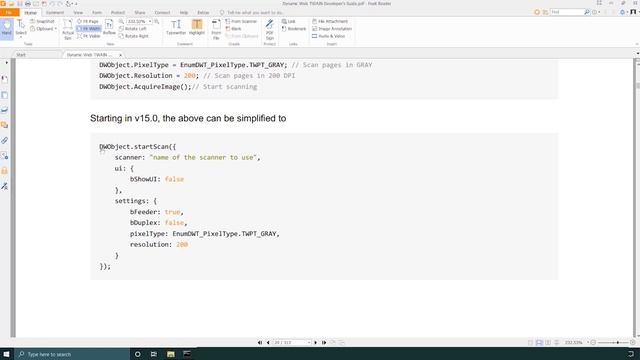This screenshot has height=360, width=640.
Task: Enable facing pages display mode
Action: (548, 342)
